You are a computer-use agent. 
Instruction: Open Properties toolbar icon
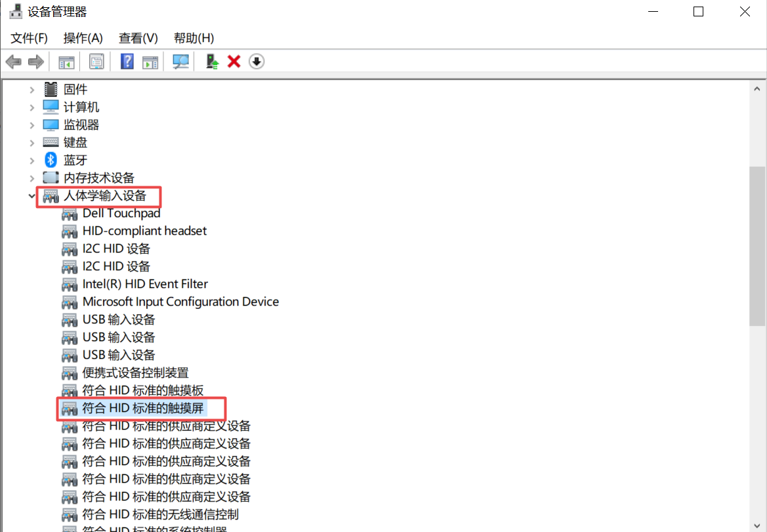point(97,62)
